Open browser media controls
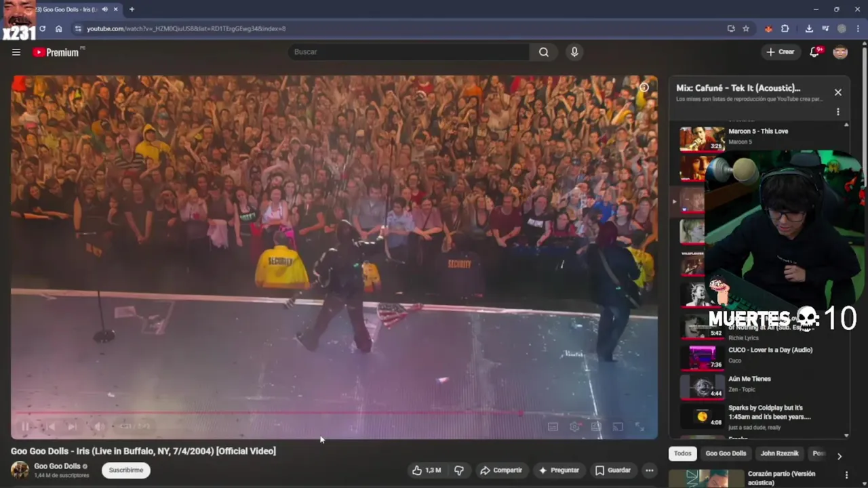868x488 pixels. 825,28
